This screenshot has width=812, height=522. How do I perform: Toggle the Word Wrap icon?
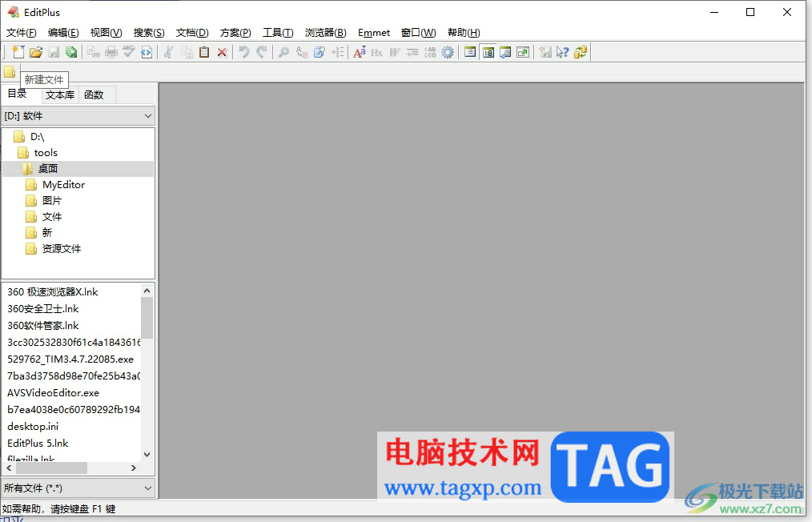pyautogui.click(x=395, y=52)
